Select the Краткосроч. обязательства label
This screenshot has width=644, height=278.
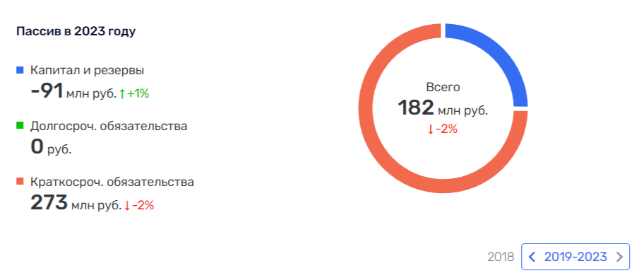point(112,181)
